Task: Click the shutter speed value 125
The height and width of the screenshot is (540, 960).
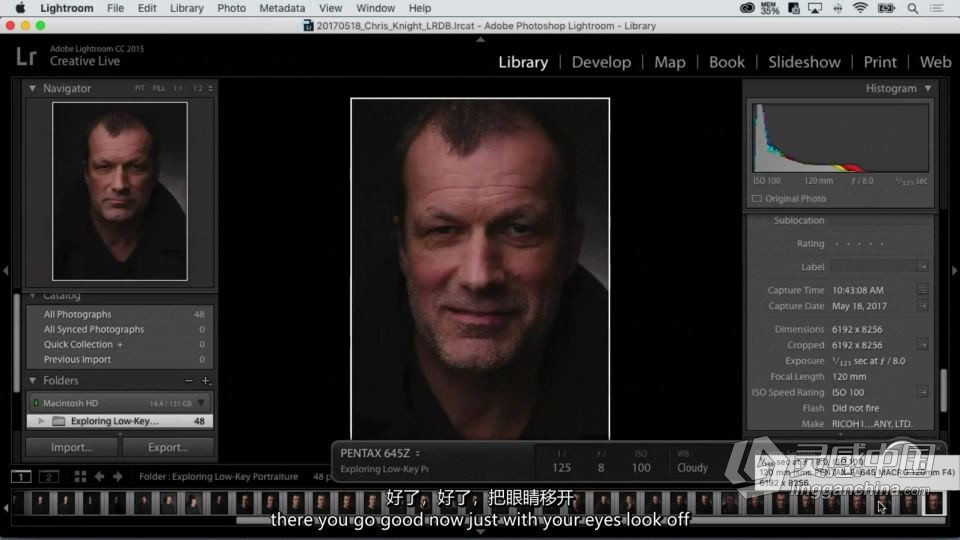Action: (x=561, y=468)
